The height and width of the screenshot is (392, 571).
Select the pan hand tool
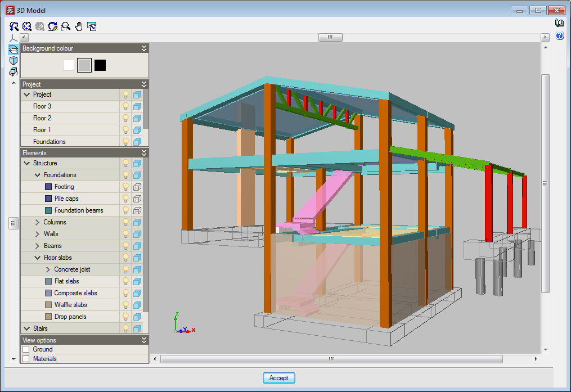[x=79, y=26]
